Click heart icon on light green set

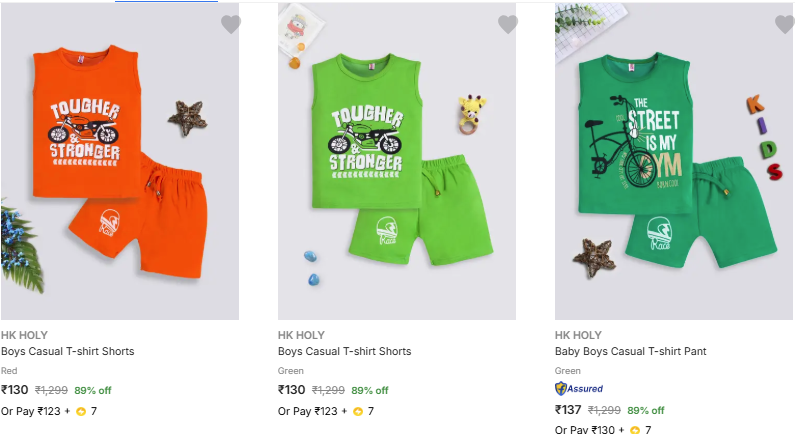(x=508, y=24)
